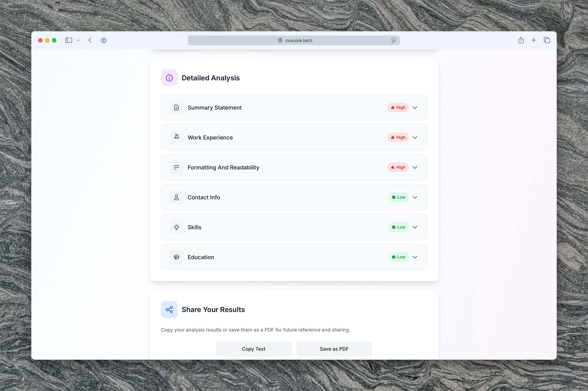Click the Summary Statement document icon
This screenshot has height=391, width=588.
tap(176, 107)
